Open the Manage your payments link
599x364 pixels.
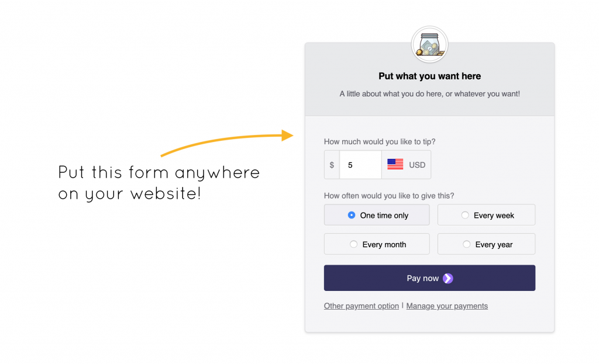point(447,306)
